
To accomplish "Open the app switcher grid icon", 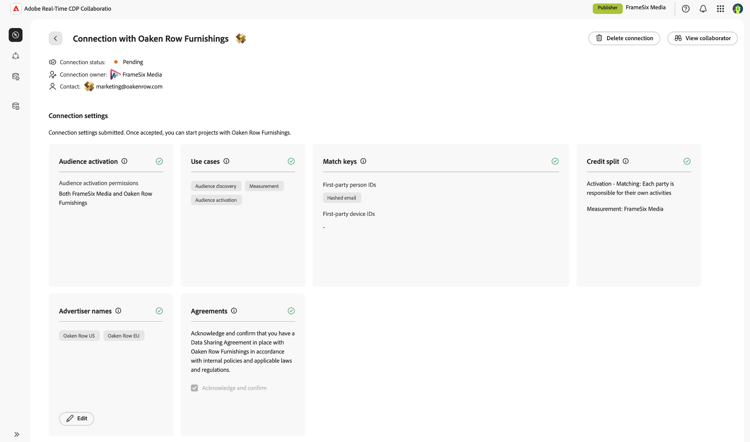I will (720, 9).
